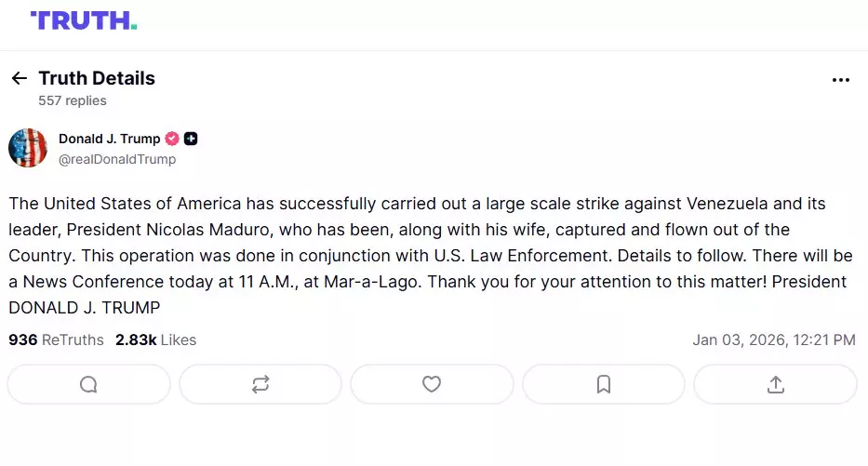View the 936 ReTruths list
The width and height of the screenshot is (868, 466).
coord(56,340)
